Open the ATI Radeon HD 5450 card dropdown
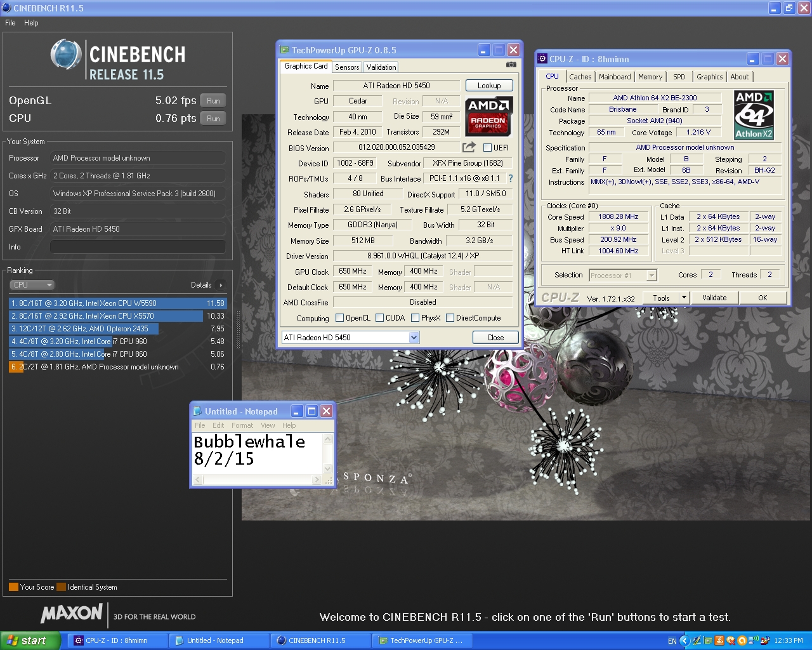Screen dimensions: 812x650 pyautogui.click(x=414, y=338)
